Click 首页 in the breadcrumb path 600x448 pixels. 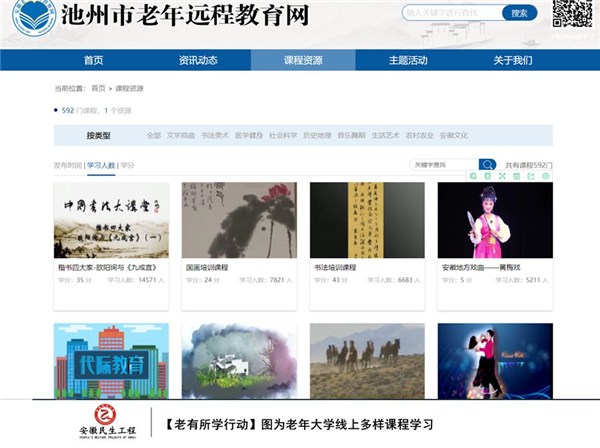pos(98,89)
